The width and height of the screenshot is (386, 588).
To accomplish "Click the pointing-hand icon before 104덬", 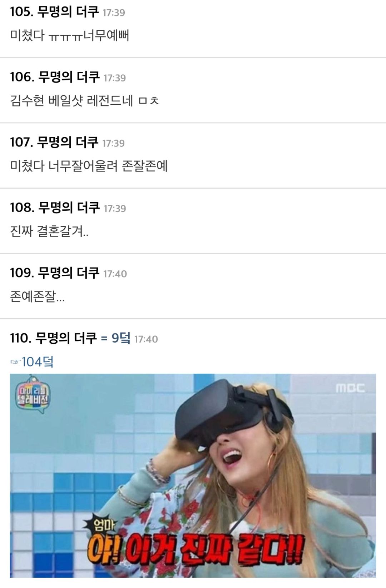I will pos(15,362).
